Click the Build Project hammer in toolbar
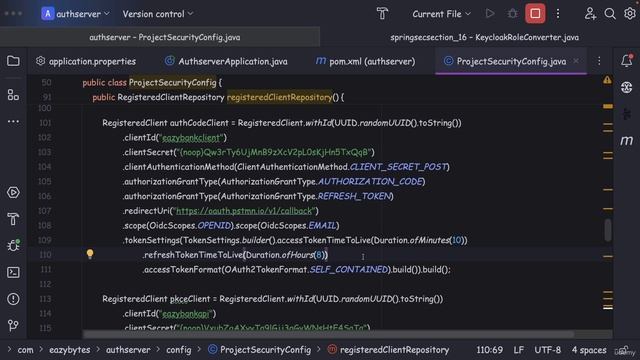 (382, 13)
